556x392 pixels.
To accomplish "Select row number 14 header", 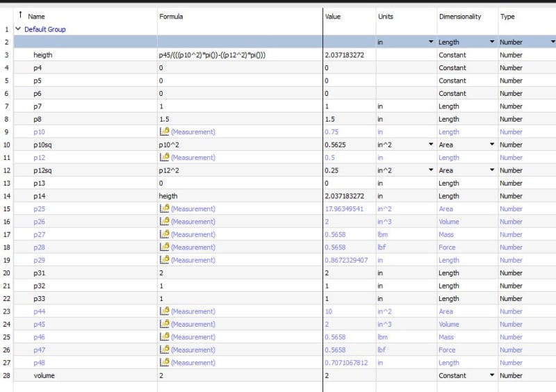I will tap(7, 196).
